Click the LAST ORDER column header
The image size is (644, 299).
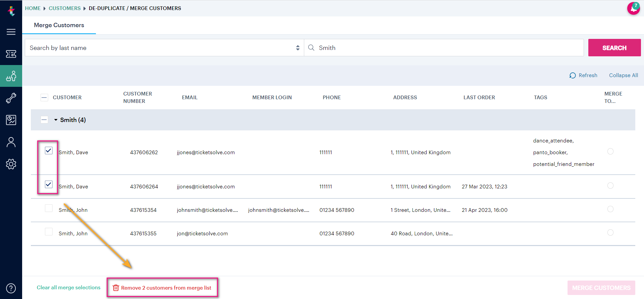click(x=479, y=98)
